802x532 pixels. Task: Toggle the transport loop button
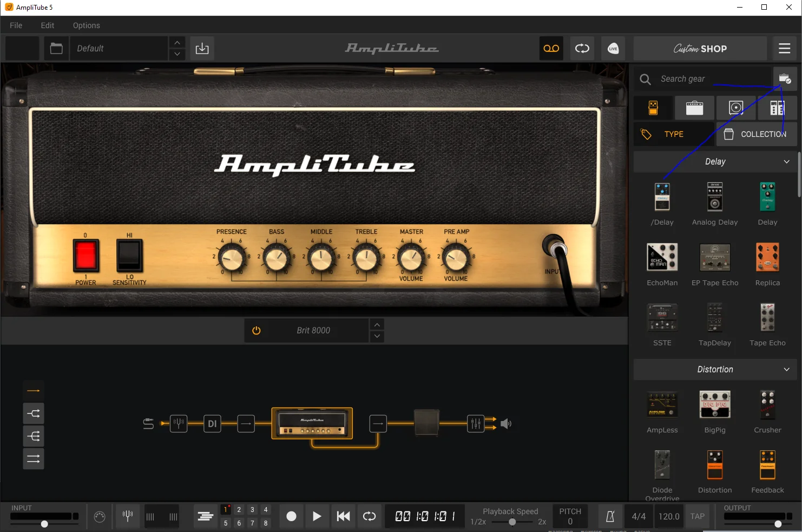click(x=369, y=516)
